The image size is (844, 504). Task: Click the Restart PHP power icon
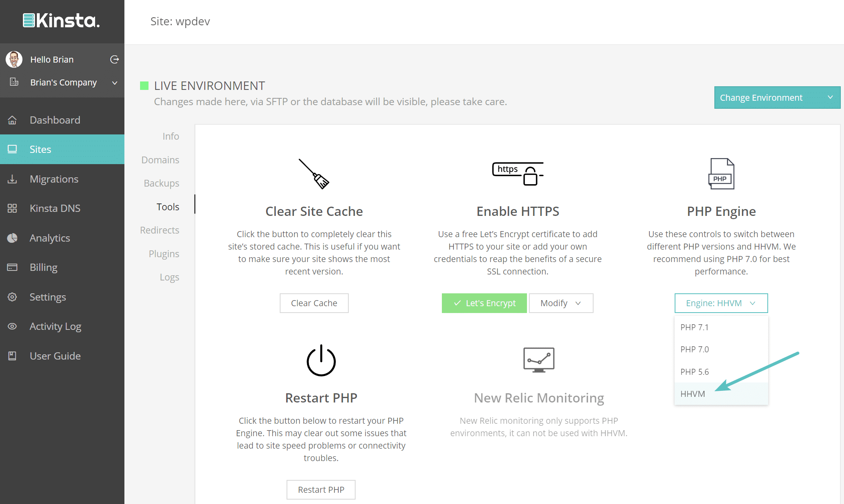point(321,360)
